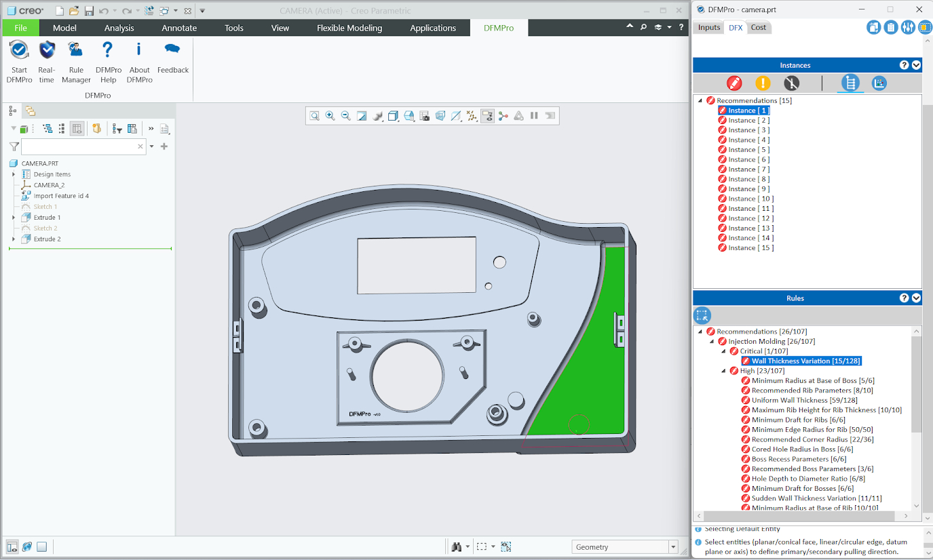This screenshot has width=933, height=560.
Task: Toggle the tree list view in Instances
Action: [850, 83]
